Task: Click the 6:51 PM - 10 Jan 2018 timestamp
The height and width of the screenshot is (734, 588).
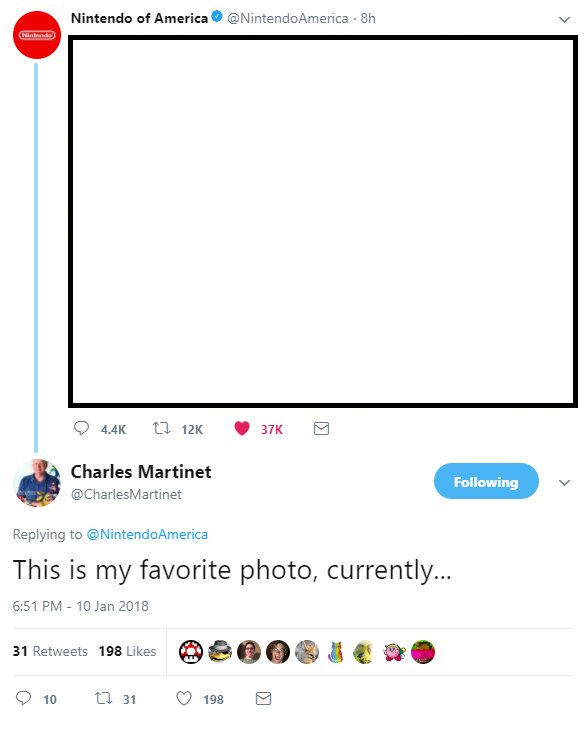Action: tap(81, 606)
